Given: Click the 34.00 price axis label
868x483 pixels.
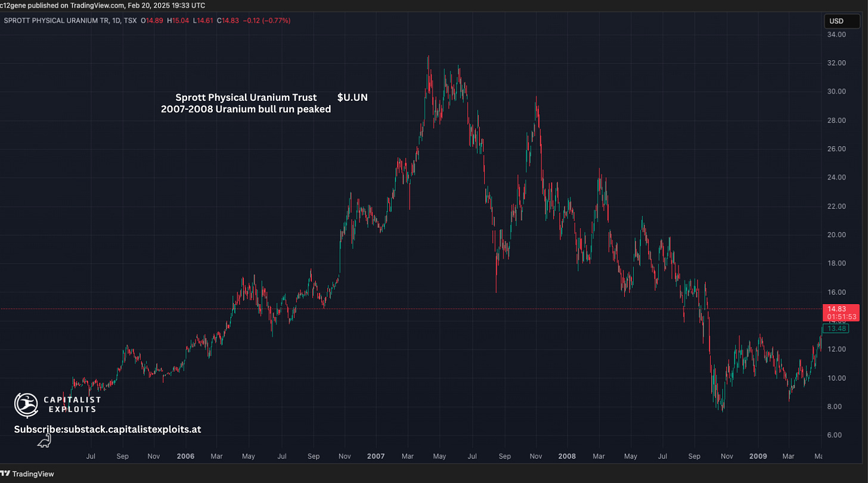Looking at the screenshot, I should tap(837, 35).
